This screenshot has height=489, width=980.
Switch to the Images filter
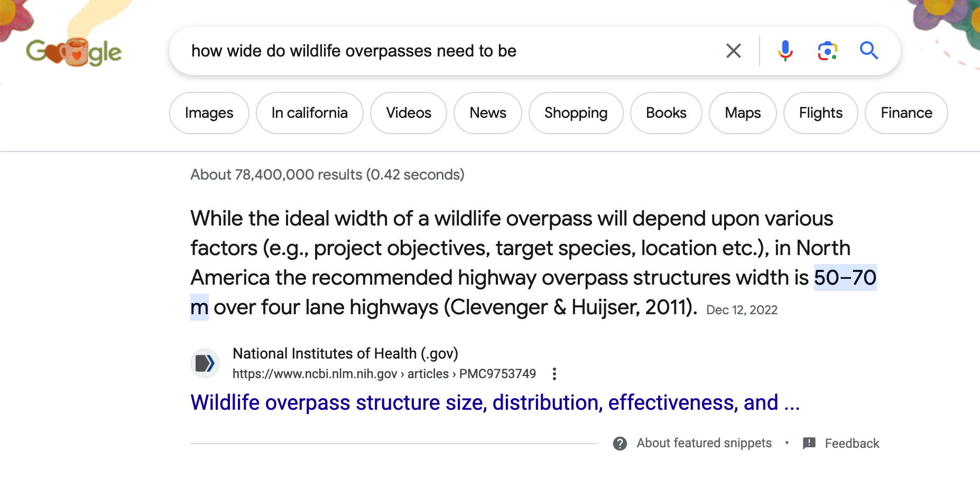coord(209,113)
